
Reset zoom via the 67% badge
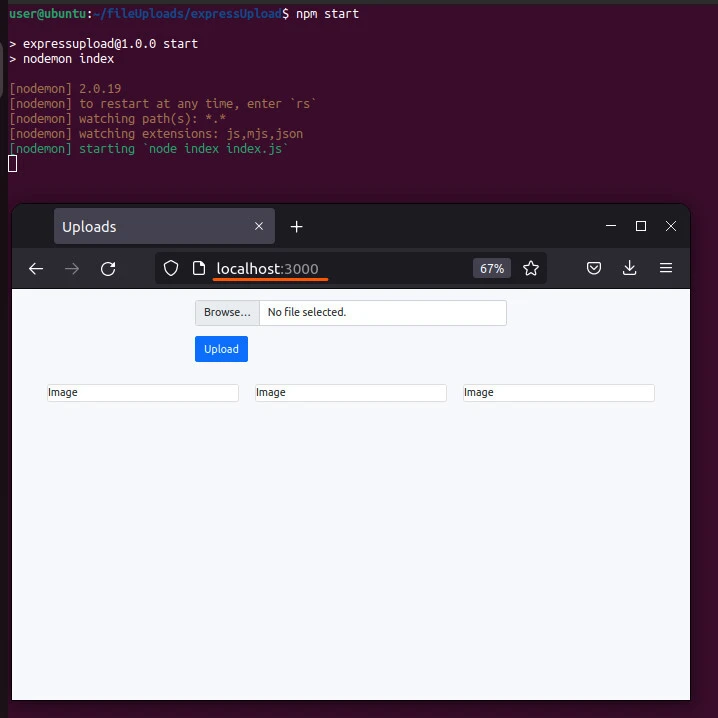coord(491,268)
